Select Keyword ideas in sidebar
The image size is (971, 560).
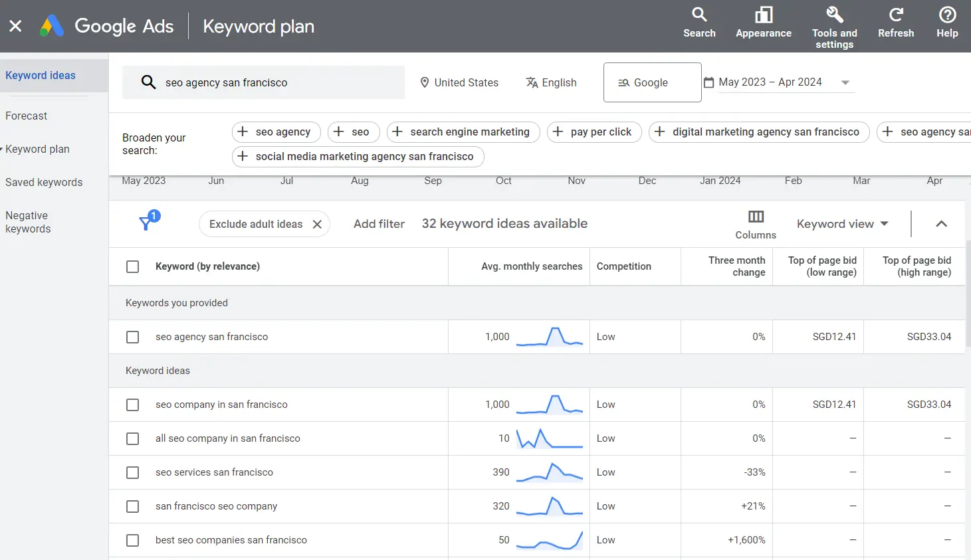41,76
